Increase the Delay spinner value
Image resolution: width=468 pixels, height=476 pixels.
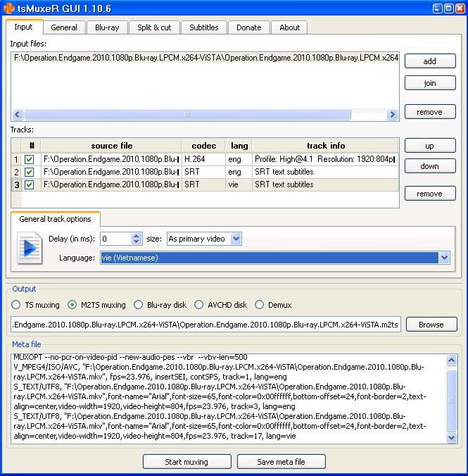pyautogui.click(x=137, y=236)
